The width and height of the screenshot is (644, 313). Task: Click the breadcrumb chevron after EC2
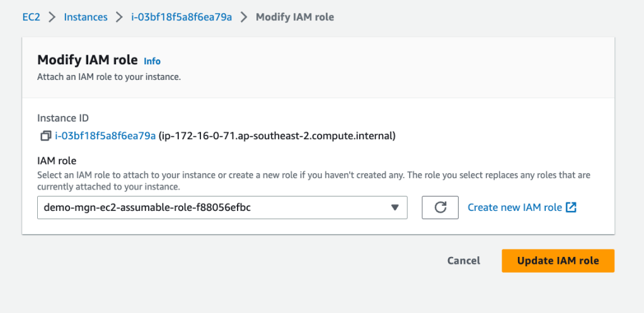pyautogui.click(x=52, y=17)
